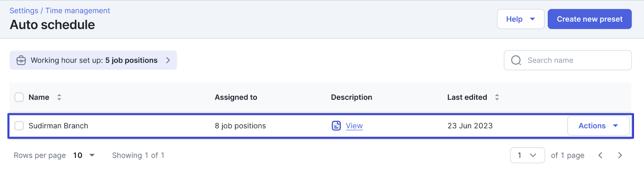Screen dimensions: 644x190
Task: Sort by Name using the sort arrows
Action: pos(59,97)
